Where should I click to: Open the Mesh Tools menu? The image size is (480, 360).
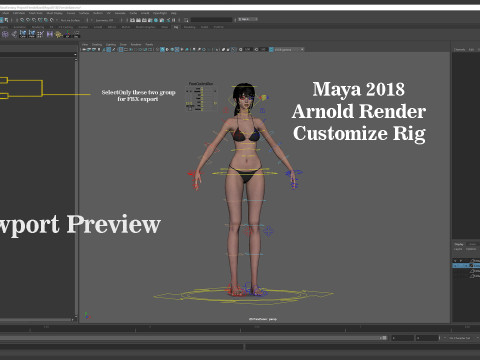[35, 13]
